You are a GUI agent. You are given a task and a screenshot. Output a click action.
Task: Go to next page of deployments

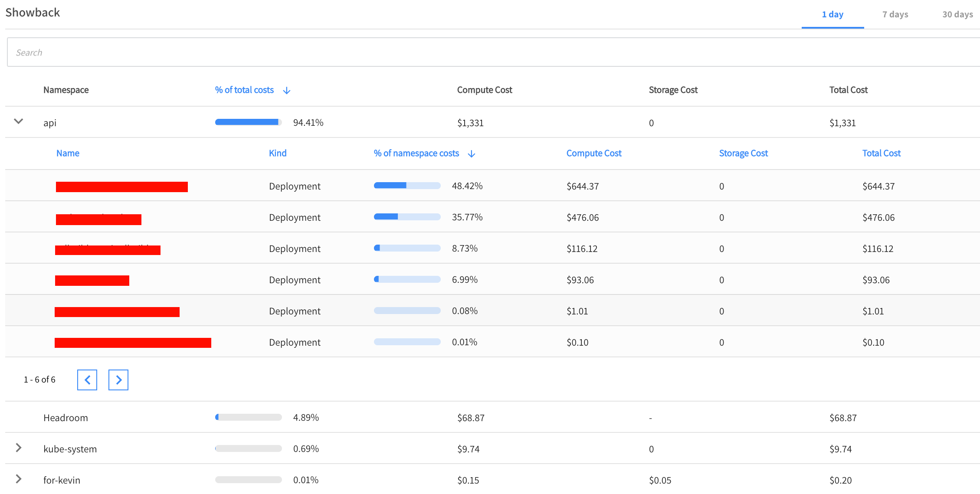pyautogui.click(x=118, y=380)
